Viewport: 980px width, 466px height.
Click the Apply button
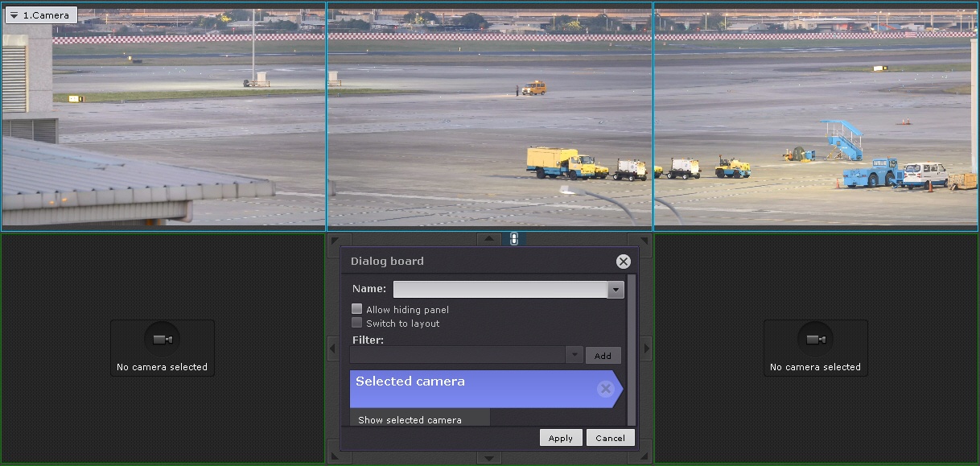coord(560,438)
